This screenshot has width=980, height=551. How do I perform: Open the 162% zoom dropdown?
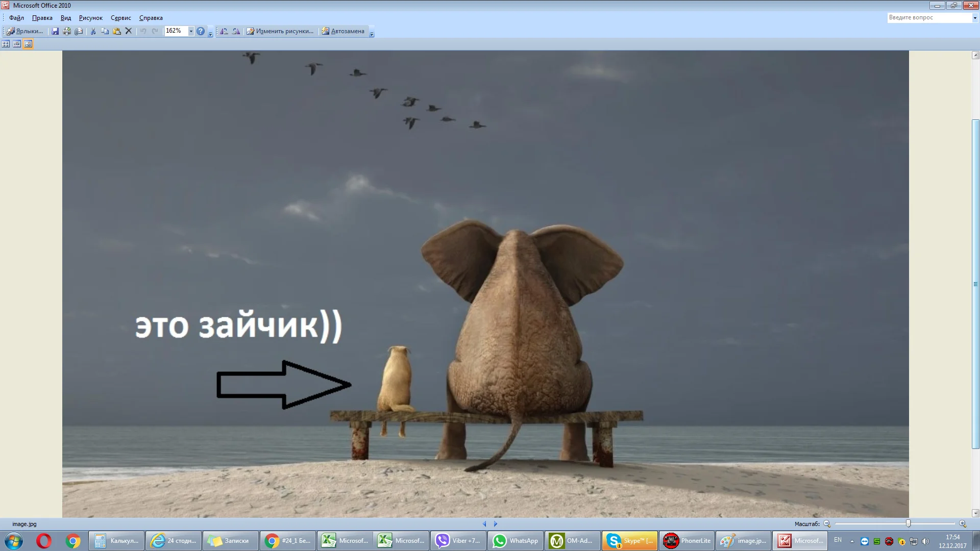[x=191, y=31]
